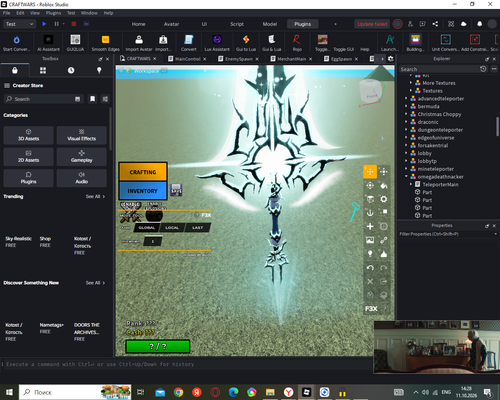This screenshot has height=400, width=500.
Task: Expand the More Textures folder
Action: click(x=411, y=83)
